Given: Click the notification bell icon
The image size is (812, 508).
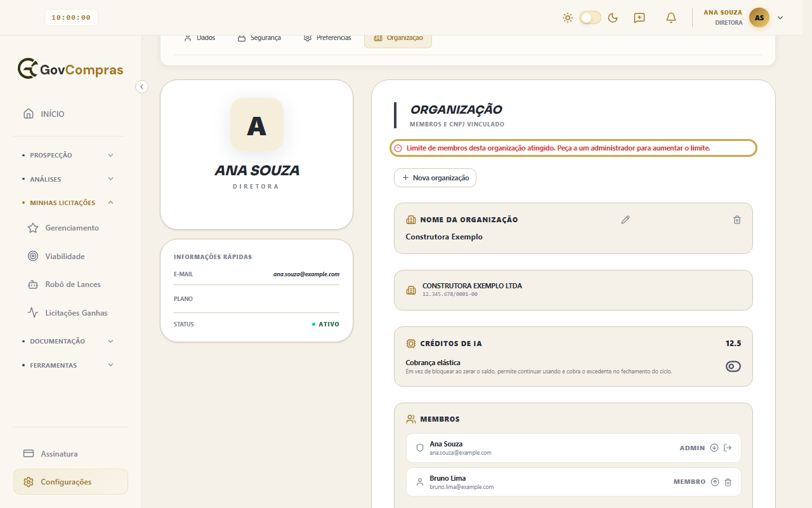Looking at the screenshot, I should [671, 18].
